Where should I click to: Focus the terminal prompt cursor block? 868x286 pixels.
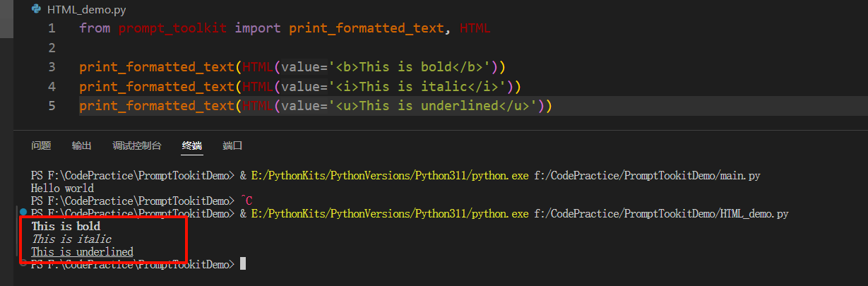click(x=243, y=264)
